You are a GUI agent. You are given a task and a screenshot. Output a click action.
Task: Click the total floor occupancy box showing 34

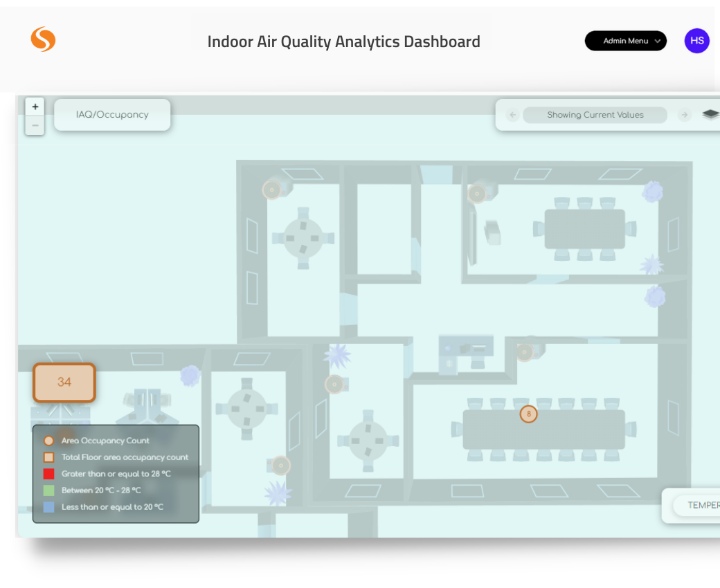click(64, 382)
